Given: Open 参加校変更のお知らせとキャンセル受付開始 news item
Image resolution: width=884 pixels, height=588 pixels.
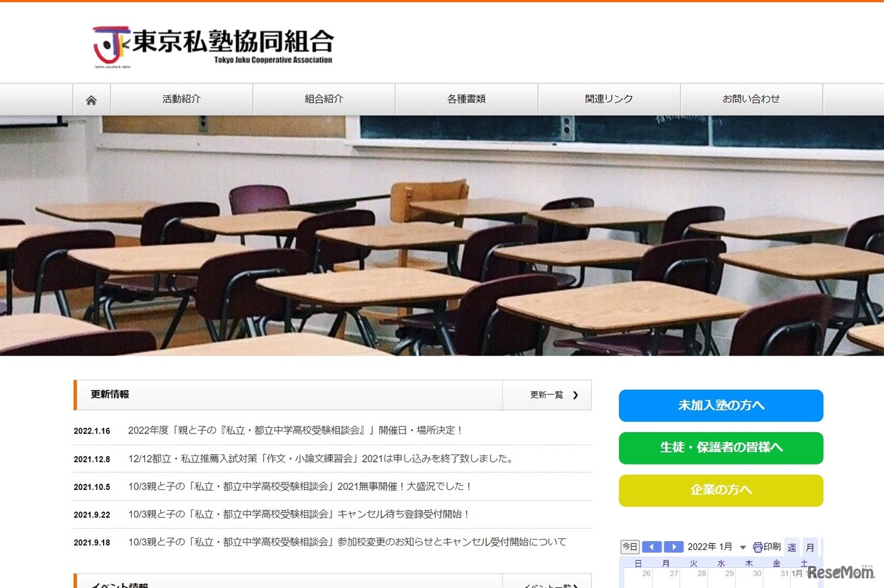Looking at the screenshot, I should click(x=347, y=542).
